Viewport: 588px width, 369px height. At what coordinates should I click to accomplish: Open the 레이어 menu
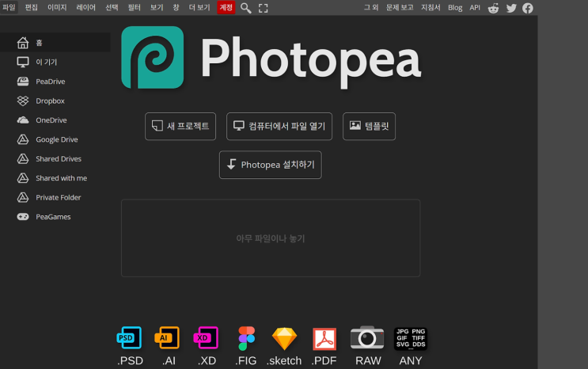[x=86, y=7]
